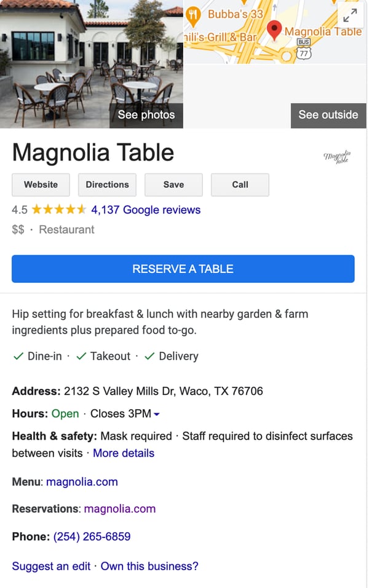Select Bubba's 33 restaurant marker on map
Image resolution: width=369 pixels, height=588 pixels.
pyautogui.click(x=193, y=17)
